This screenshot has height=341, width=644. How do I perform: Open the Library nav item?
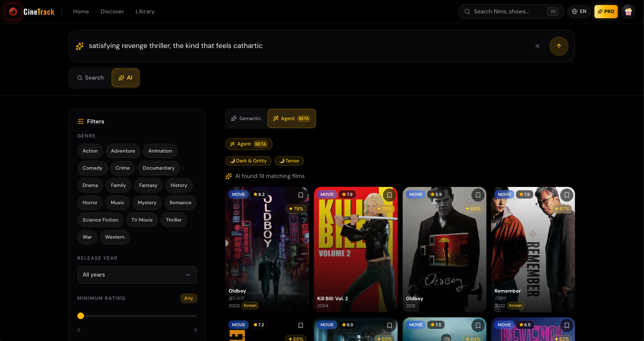tap(145, 11)
